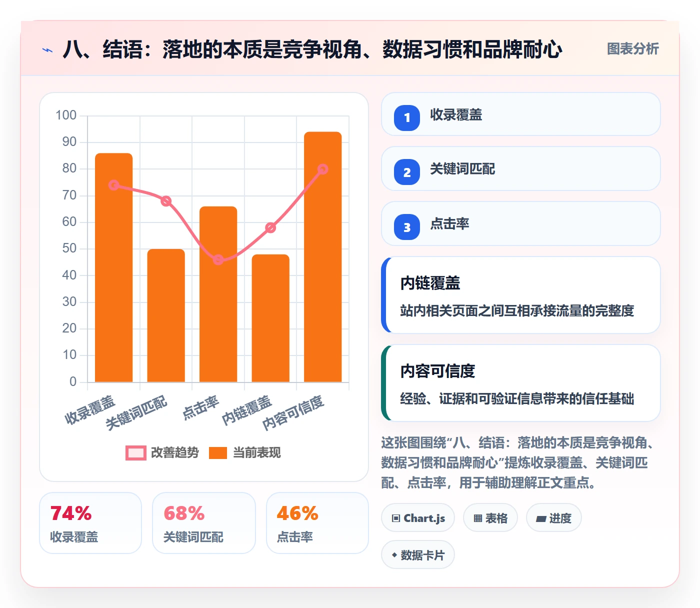Click the x-axis label 内容可信度
Image resolution: width=700 pixels, height=608 pixels.
pyautogui.click(x=293, y=413)
